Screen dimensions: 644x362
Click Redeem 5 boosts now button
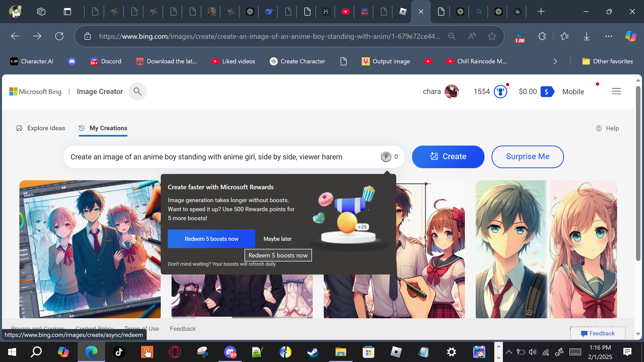tap(211, 239)
